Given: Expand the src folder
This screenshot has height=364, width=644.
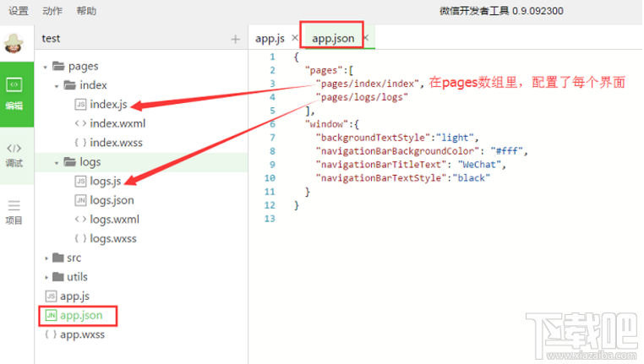Looking at the screenshot, I should point(46,258).
